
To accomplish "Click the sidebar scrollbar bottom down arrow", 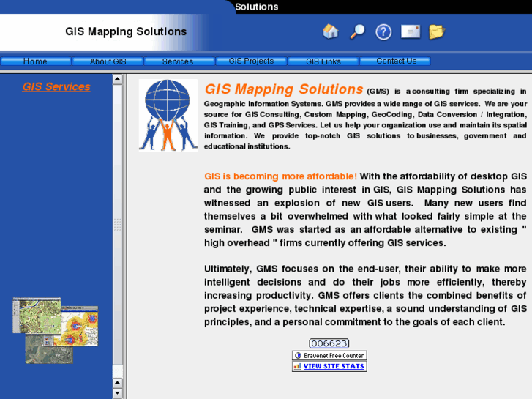I will point(117,394).
